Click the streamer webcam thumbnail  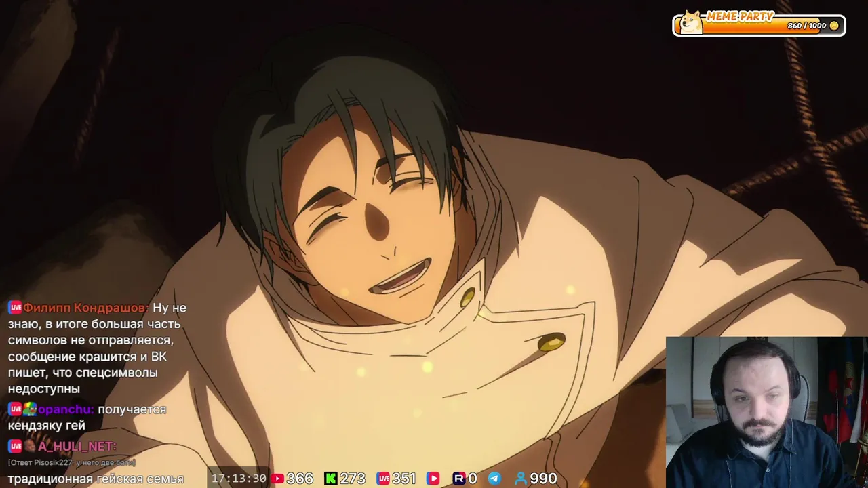pos(767,412)
